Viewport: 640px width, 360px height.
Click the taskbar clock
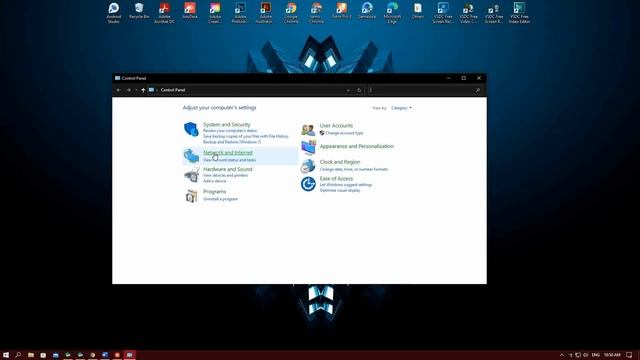[612, 355]
